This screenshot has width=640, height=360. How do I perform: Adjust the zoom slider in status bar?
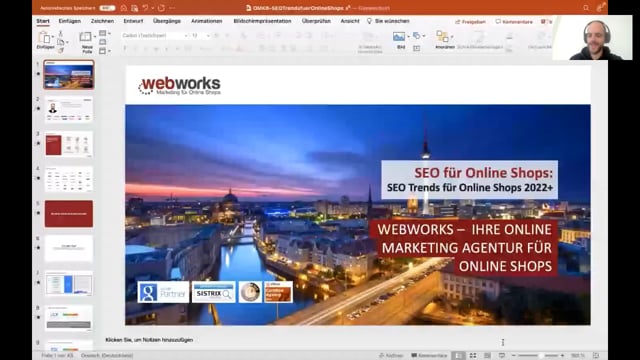pos(538,356)
